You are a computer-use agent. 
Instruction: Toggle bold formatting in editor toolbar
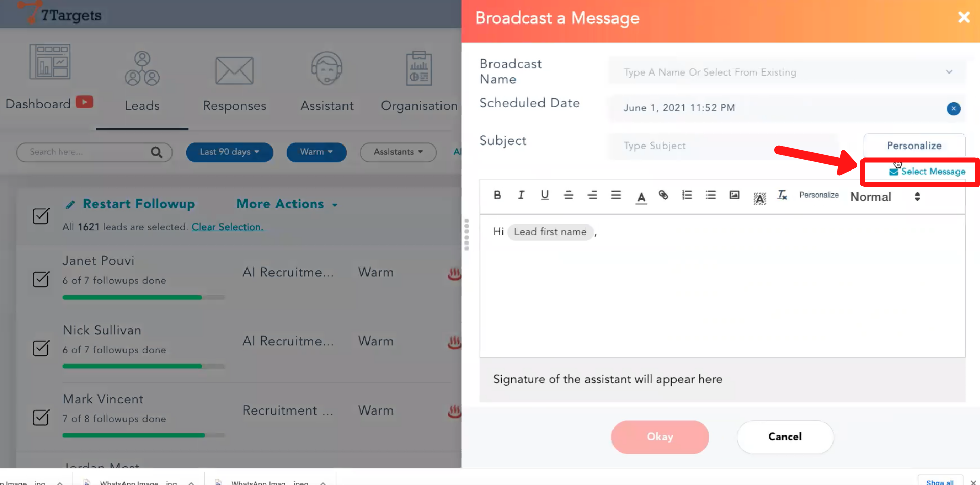497,195
